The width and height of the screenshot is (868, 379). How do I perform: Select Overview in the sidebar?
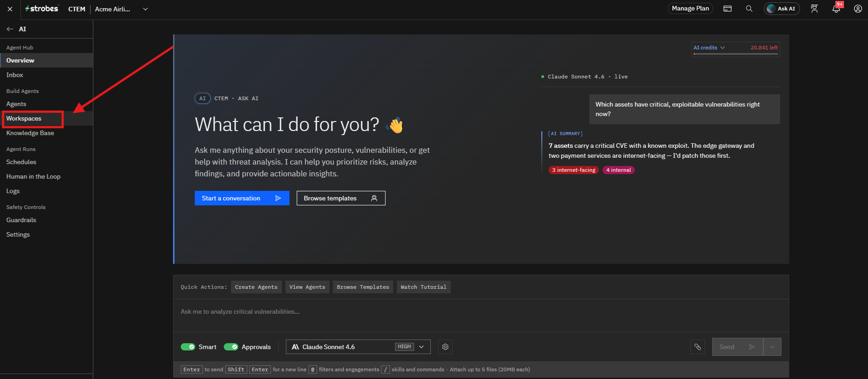[47, 60]
